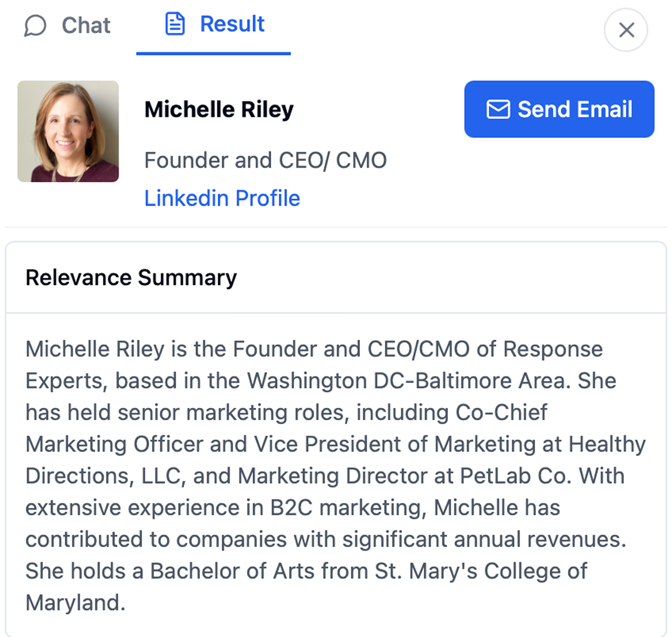The image size is (672, 637).
Task: Click the Michelle Riley name heading
Action: (x=219, y=109)
